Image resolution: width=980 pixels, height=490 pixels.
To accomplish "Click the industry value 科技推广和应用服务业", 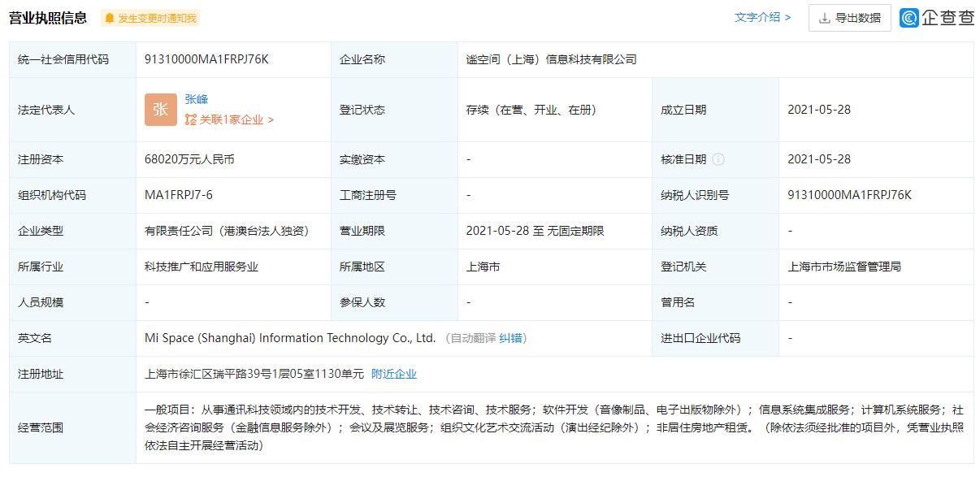I will pos(202,267).
